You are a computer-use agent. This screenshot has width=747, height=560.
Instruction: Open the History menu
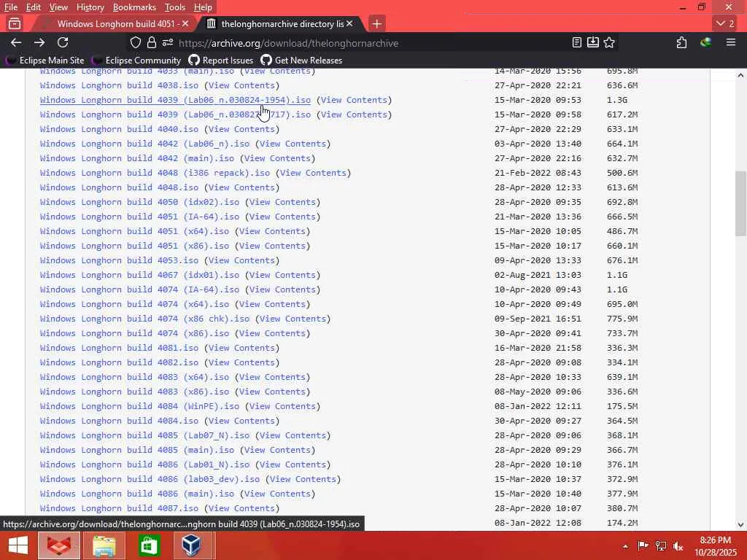(90, 7)
